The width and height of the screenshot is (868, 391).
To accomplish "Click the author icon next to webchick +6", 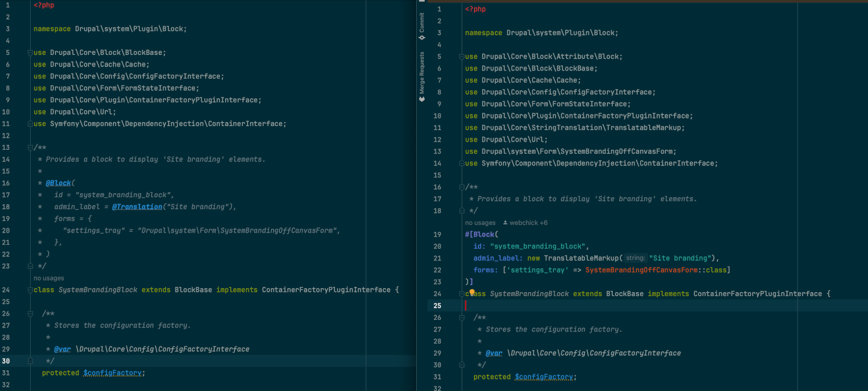I will point(505,223).
